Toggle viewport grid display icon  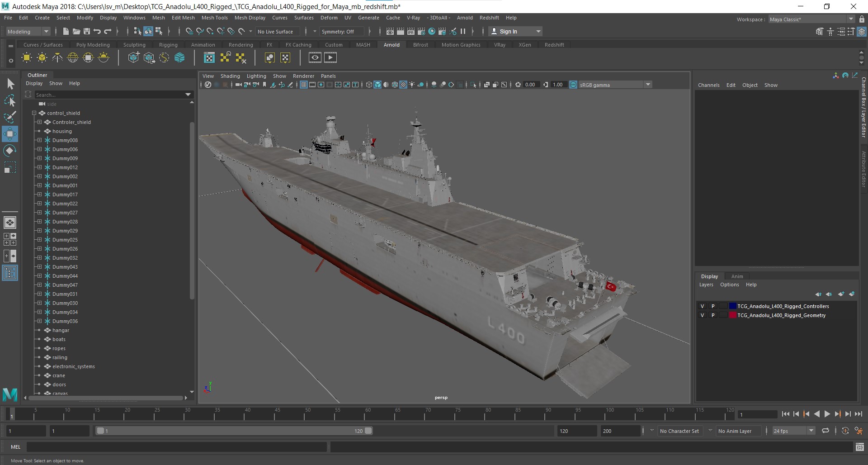[304, 85]
